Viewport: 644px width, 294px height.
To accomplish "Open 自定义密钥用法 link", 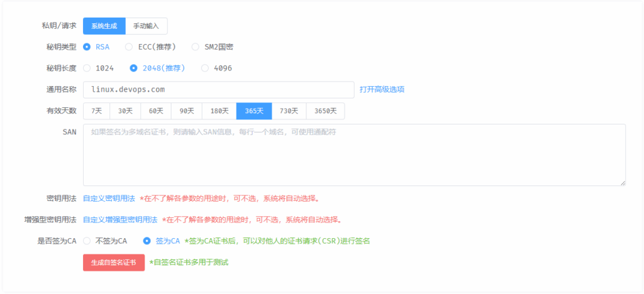I will tap(109, 199).
